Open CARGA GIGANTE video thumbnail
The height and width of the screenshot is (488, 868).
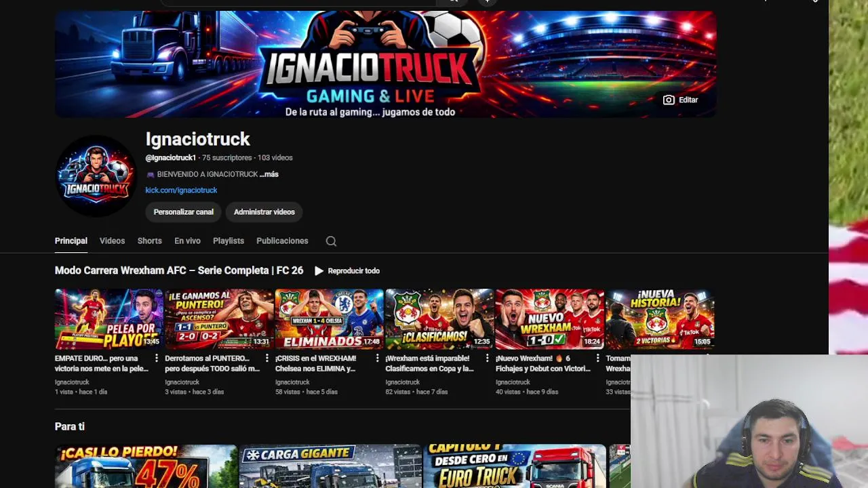pyautogui.click(x=330, y=466)
